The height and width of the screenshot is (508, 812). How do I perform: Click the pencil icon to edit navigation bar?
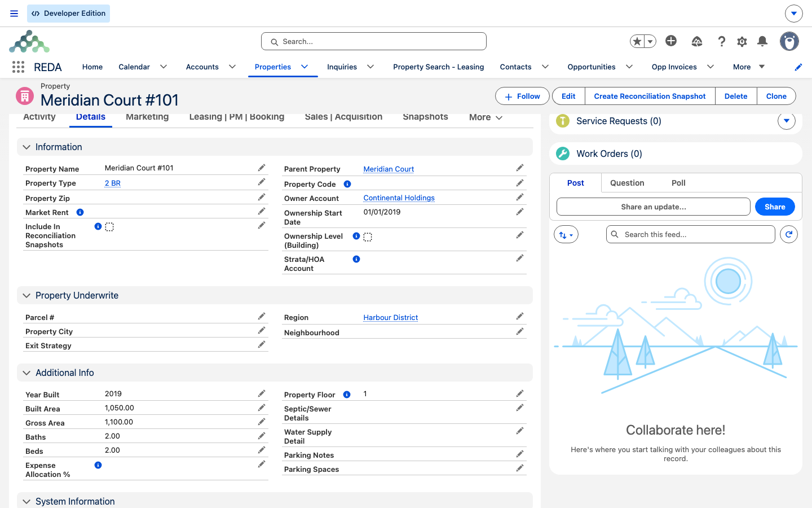798,67
